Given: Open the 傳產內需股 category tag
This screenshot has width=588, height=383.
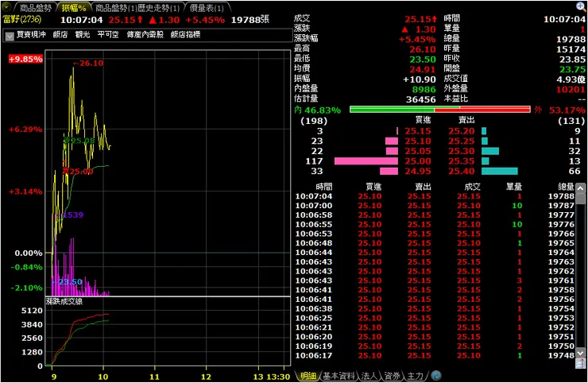Looking at the screenshot, I should [x=145, y=34].
